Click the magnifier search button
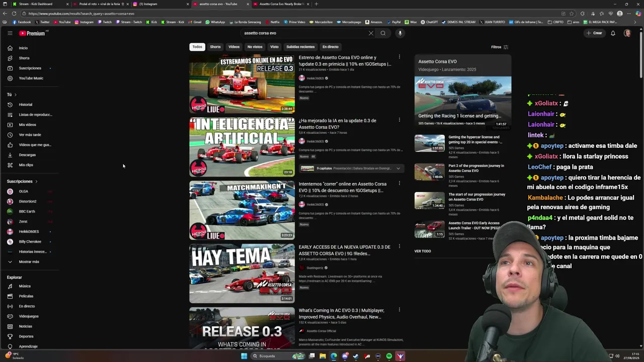The height and width of the screenshot is (362, 644). pyautogui.click(x=383, y=33)
